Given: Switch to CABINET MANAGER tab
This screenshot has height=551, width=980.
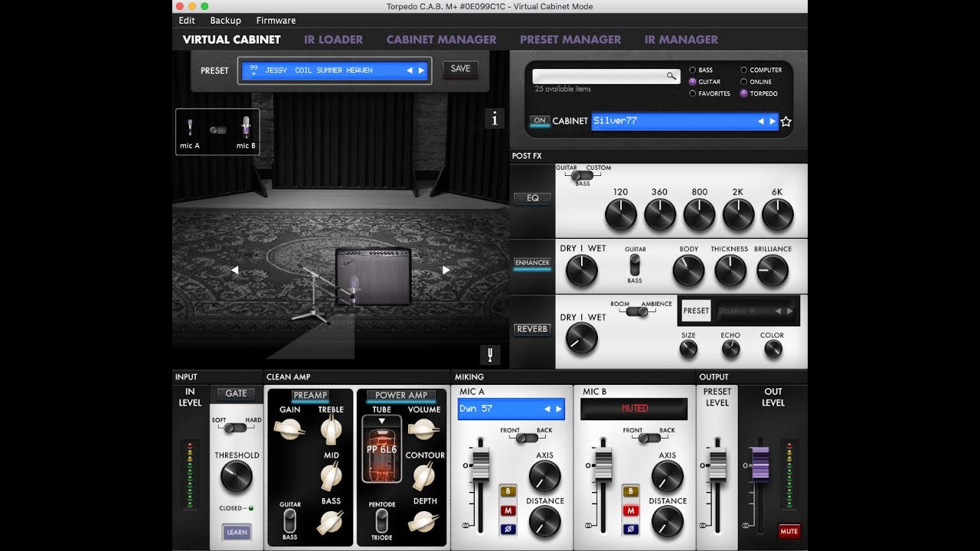Looking at the screenshot, I should 441,39.
